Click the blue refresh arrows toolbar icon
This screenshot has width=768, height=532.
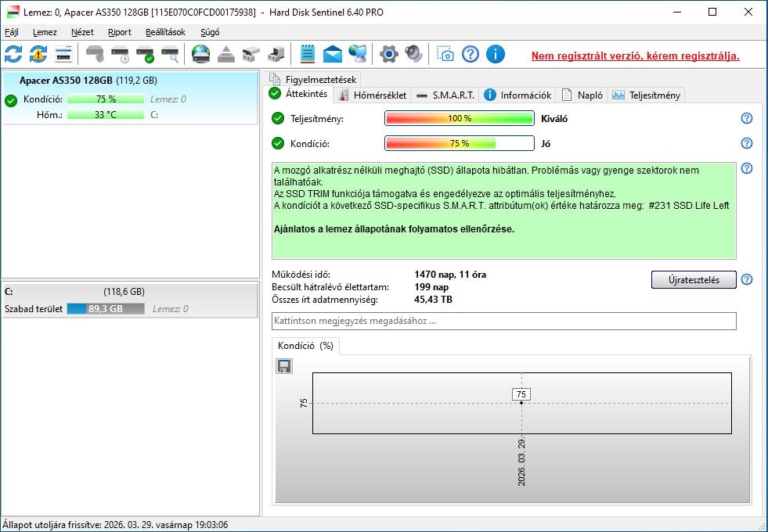click(x=13, y=54)
